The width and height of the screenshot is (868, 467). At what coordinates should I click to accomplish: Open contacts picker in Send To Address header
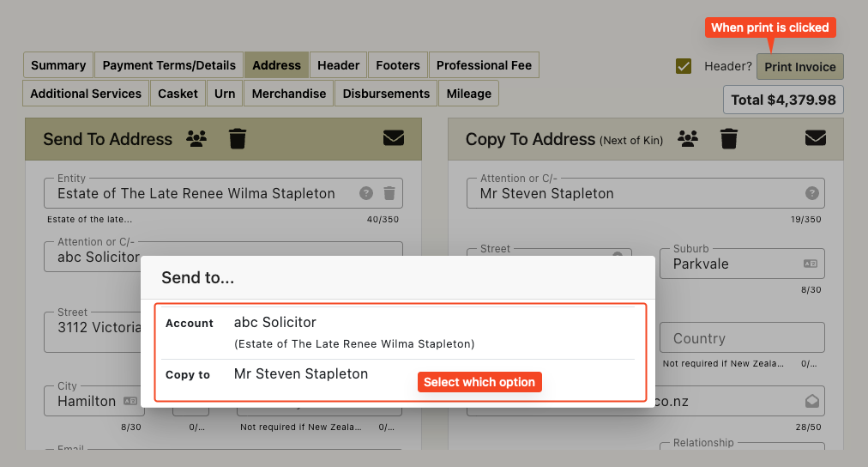[196, 138]
